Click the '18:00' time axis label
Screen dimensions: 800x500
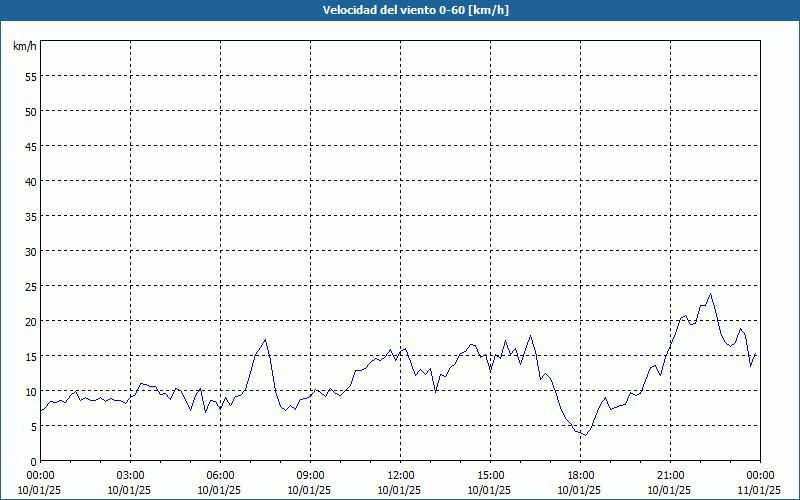click(x=581, y=476)
